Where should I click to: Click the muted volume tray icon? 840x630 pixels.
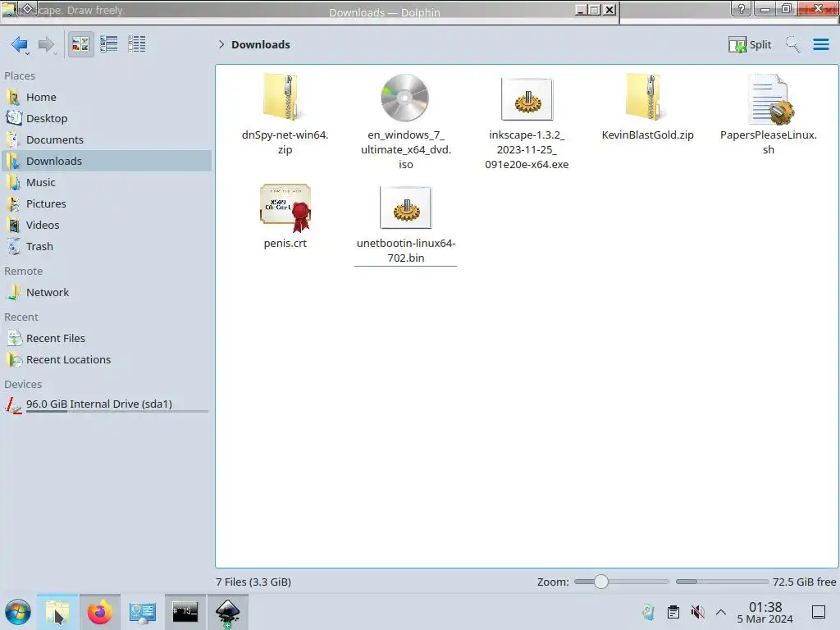[x=697, y=612]
